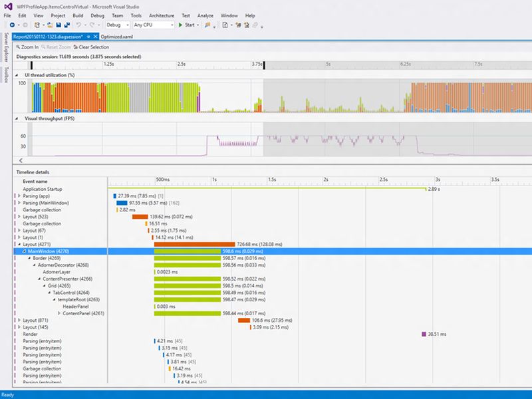The height and width of the screenshot is (399, 532).
Task: Click the Start debugging label
Action: coord(190,25)
